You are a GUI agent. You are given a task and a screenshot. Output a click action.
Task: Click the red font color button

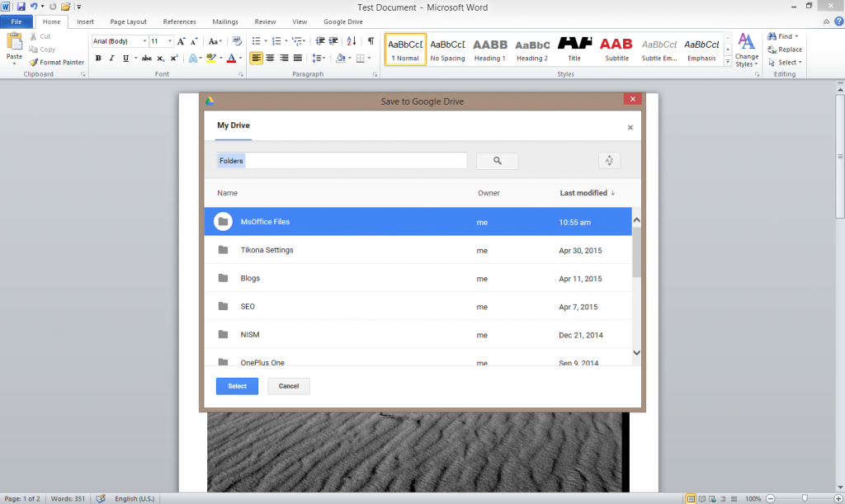(x=231, y=58)
